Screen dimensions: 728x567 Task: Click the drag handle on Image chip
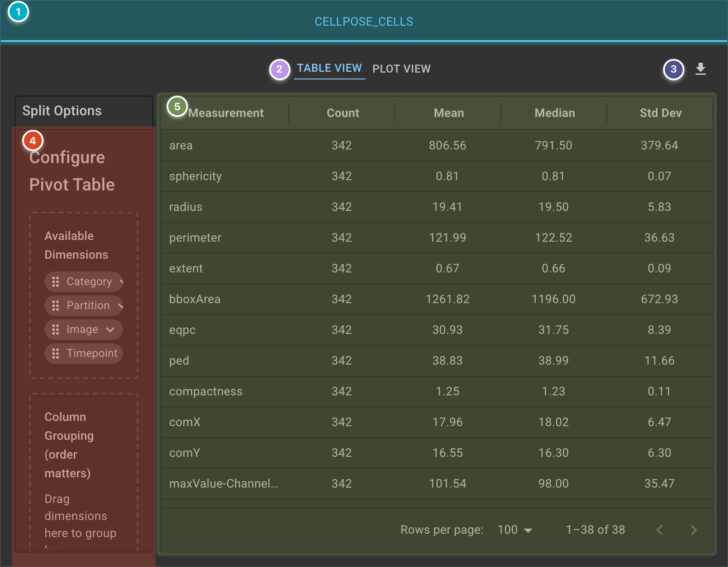[x=56, y=330]
